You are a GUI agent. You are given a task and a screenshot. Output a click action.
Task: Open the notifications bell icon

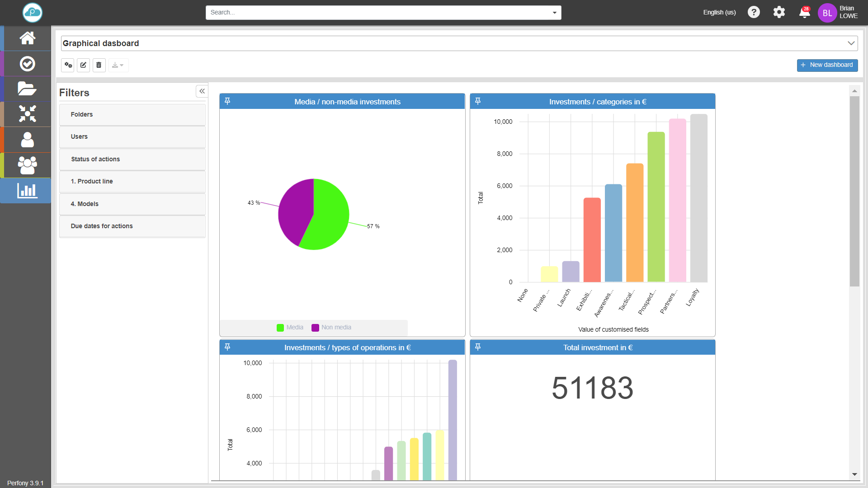pyautogui.click(x=804, y=12)
